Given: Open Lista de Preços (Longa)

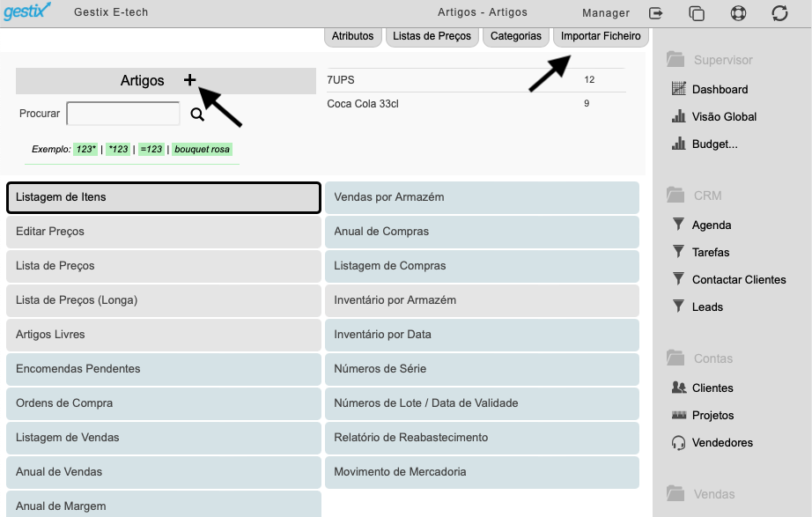Looking at the screenshot, I should pos(164,300).
